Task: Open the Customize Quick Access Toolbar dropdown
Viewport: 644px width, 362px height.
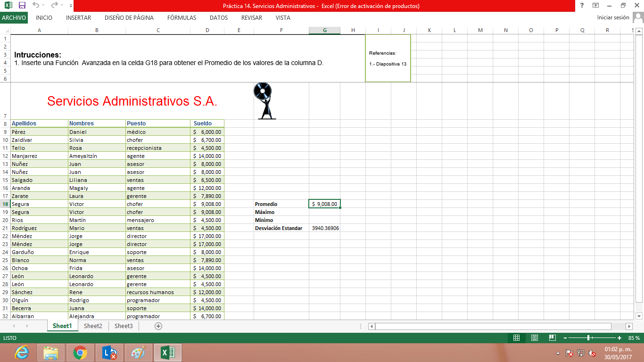Action: tap(71, 6)
